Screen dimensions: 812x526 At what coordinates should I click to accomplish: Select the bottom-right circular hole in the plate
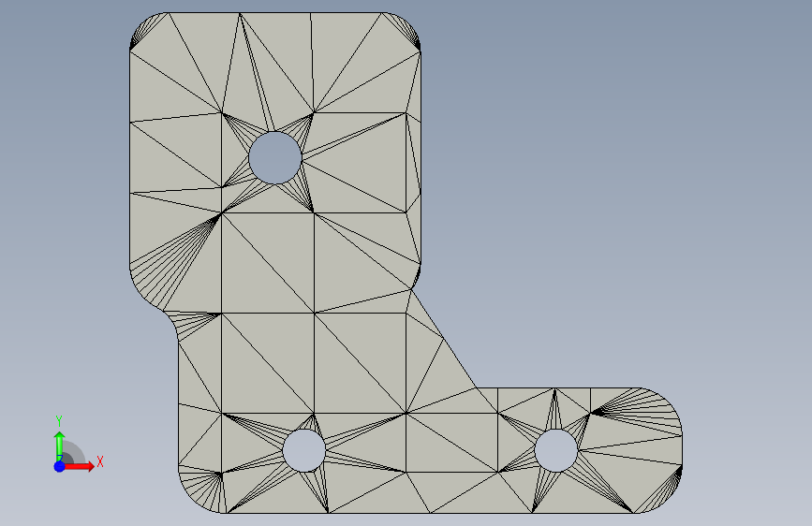[556, 450]
